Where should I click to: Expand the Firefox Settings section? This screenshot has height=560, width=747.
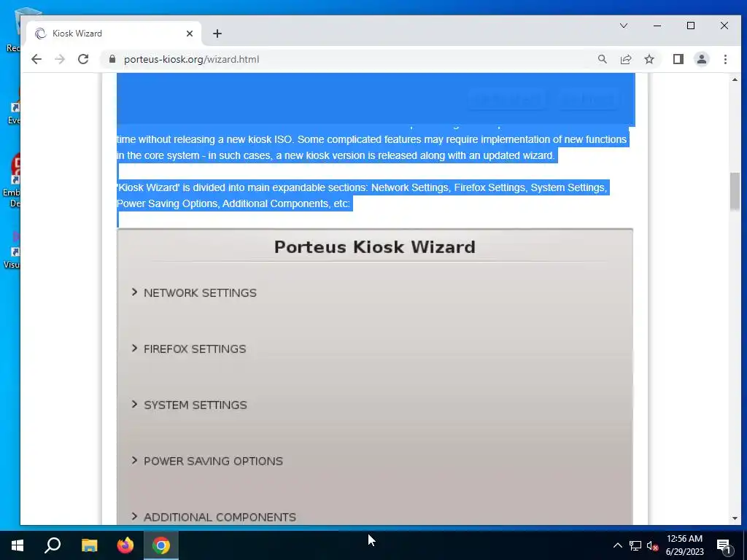coord(189,349)
